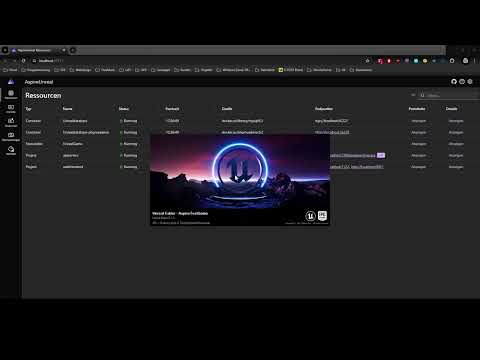Open the last endpoint link in webfrontend row
The height and width of the screenshot is (360, 480).
click(367, 167)
